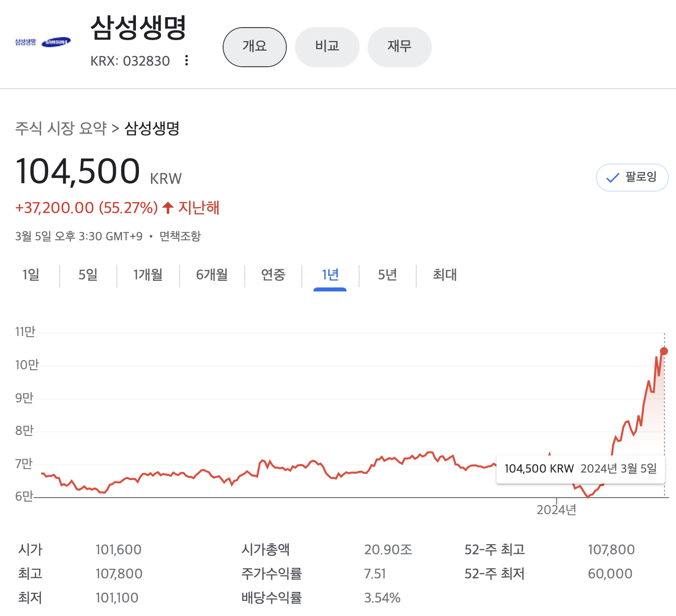This screenshot has height=616, width=676.
Task: Click the 104,500 KRW chart tooltip
Action: click(580, 469)
